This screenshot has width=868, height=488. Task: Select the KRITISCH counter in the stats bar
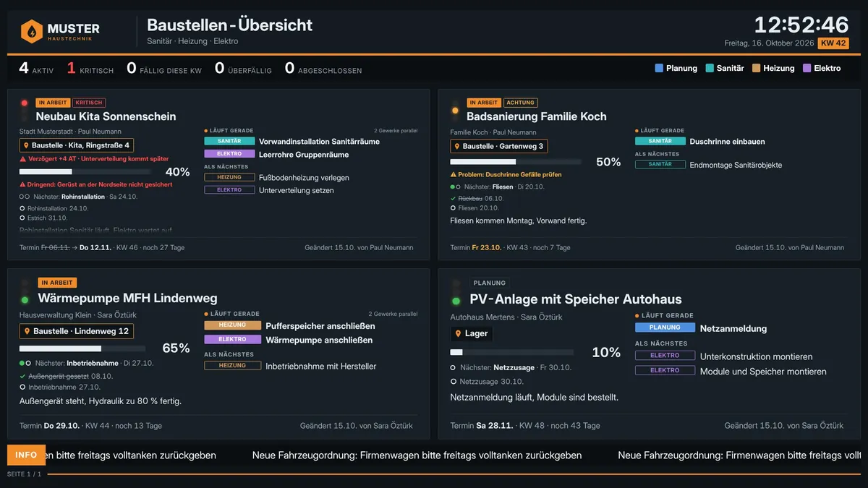click(90, 69)
